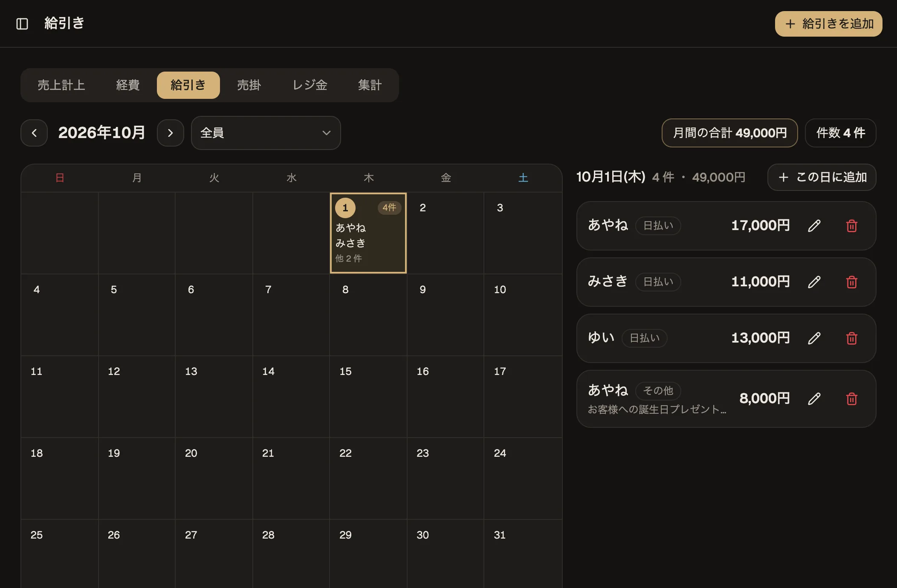This screenshot has height=588, width=897.
Task: Switch to the 売上計上 tab
Action: (x=61, y=85)
